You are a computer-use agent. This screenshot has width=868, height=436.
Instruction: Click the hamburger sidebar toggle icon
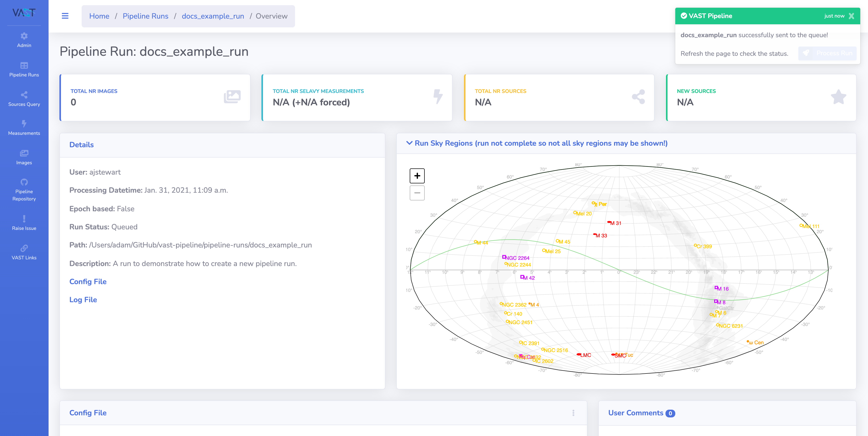[65, 16]
